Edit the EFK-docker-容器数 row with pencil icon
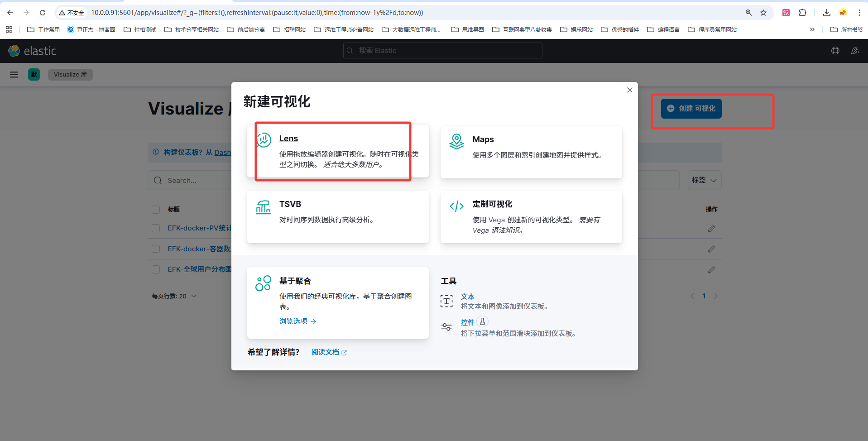868x441 pixels. (711, 249)
